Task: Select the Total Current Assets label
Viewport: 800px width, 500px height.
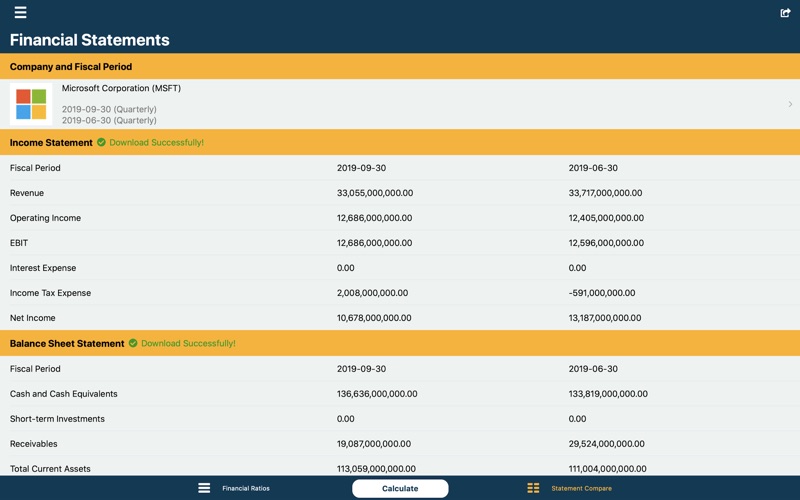Action: click(x=50, y=469)
